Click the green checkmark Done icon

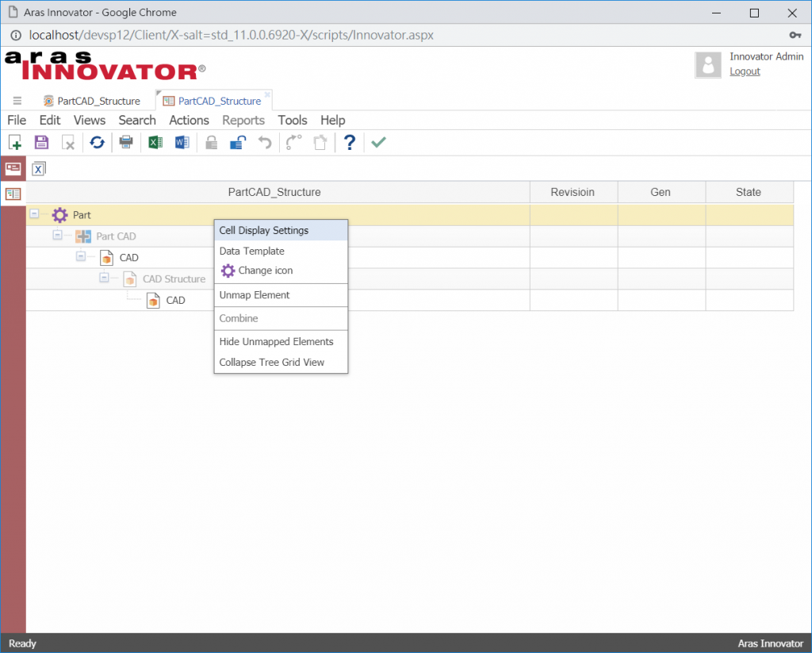click(378, 142)
